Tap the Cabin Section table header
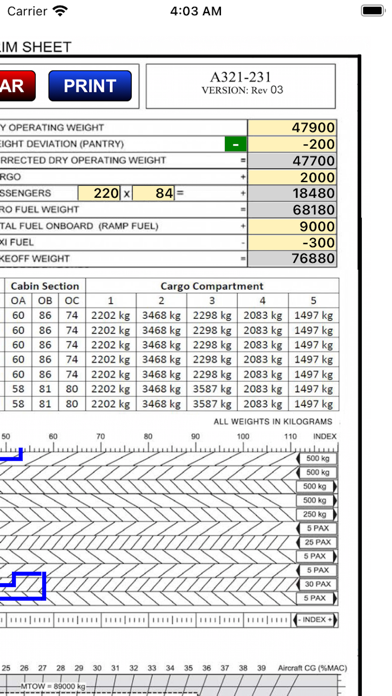392x696 pixels. coord(45,286)
